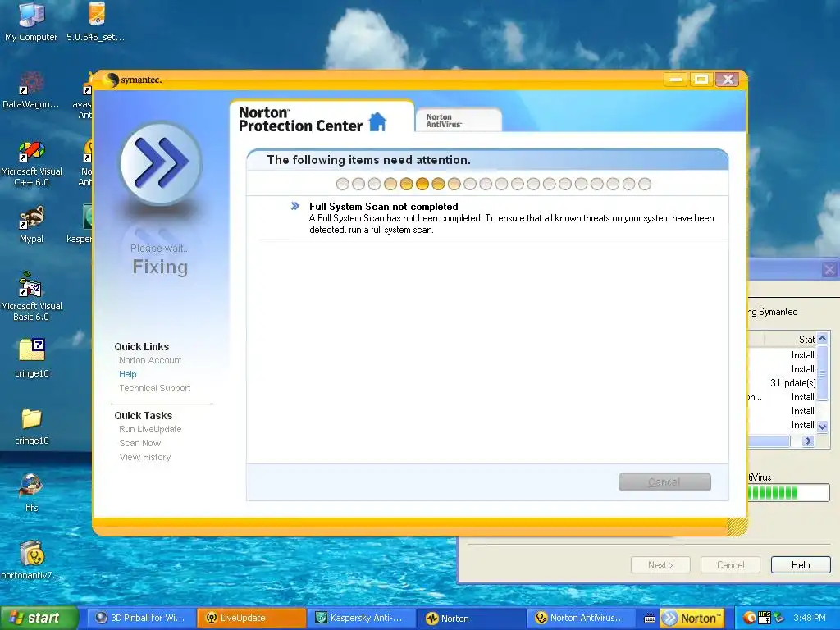Open the Windows start menu
The width and height of the screenshot is (840, 630).
pos(39,618)
